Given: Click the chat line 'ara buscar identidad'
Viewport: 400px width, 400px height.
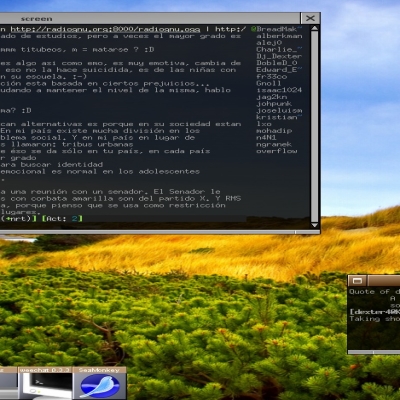Looking at the screenshot, I should tap(51, 165).
